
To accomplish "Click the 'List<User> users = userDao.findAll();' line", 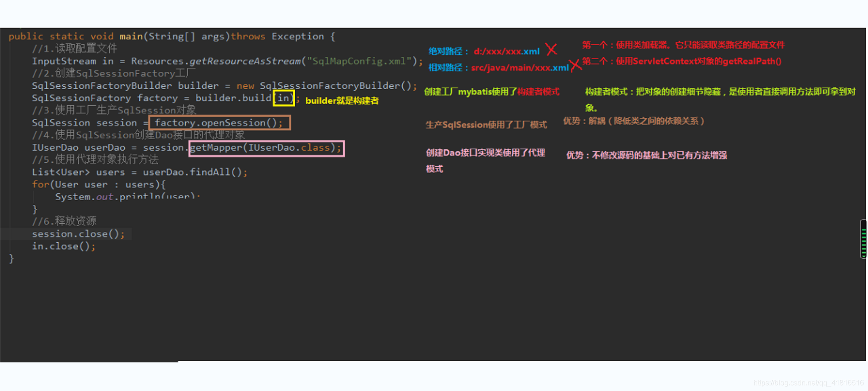I will tap(140, 172).
